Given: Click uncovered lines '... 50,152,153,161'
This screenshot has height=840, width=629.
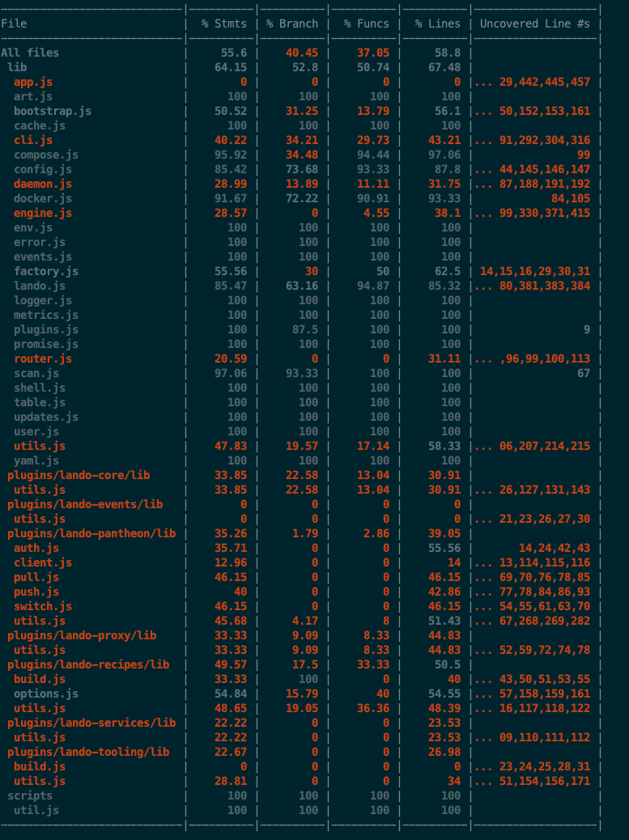Looking at the screenshot, I should (533, 111).
